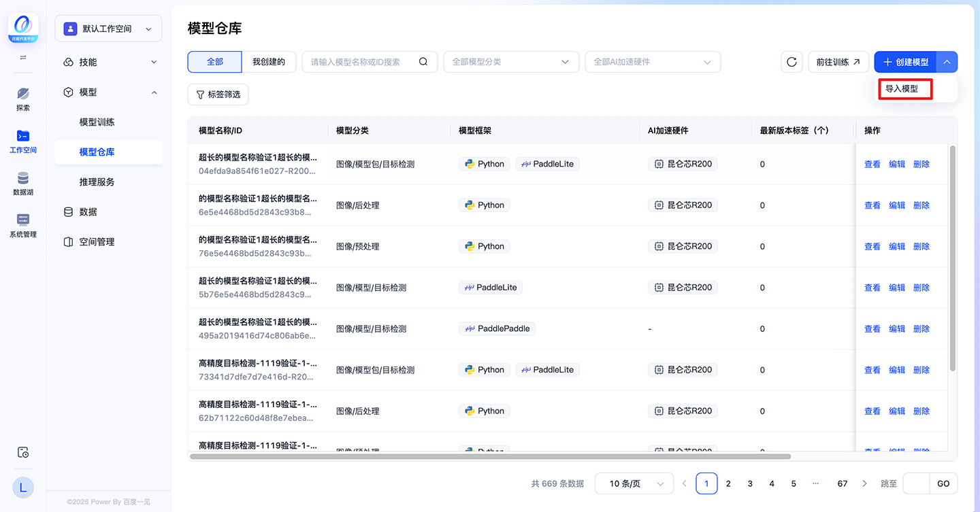Expand the 技能 menu
This screenshot has width=980, height=512.
coord(109,62)
